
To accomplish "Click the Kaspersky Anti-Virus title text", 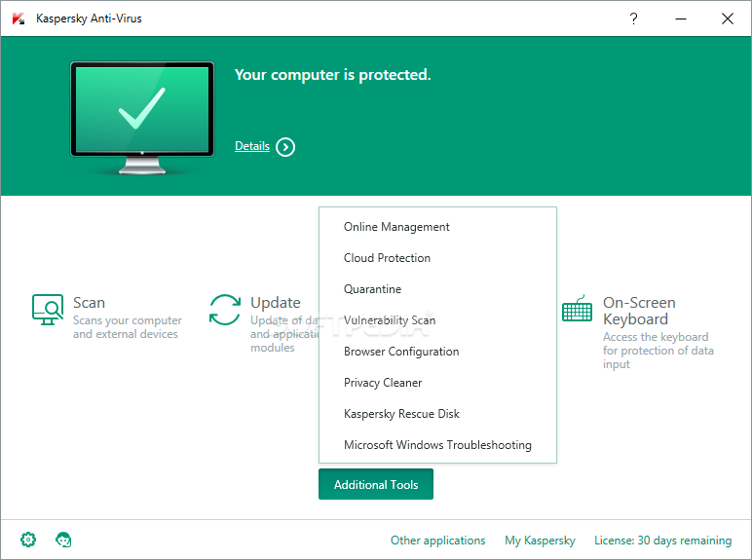I will (89, 19).
